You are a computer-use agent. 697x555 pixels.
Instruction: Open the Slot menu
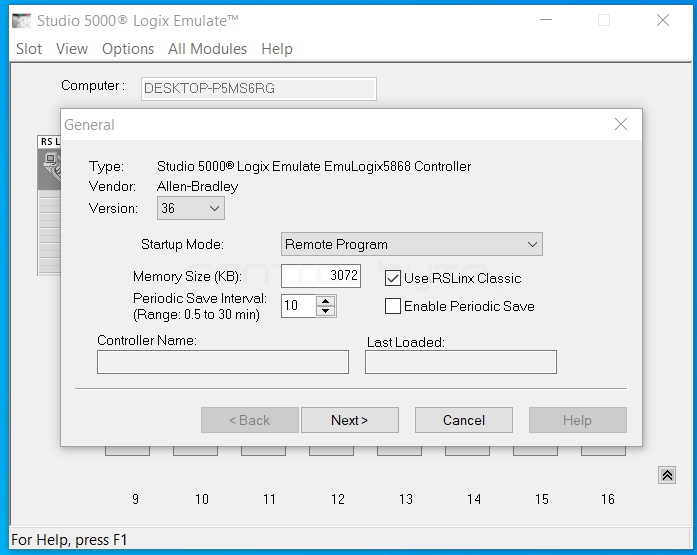pyautogui.click(x=29, y=48)
